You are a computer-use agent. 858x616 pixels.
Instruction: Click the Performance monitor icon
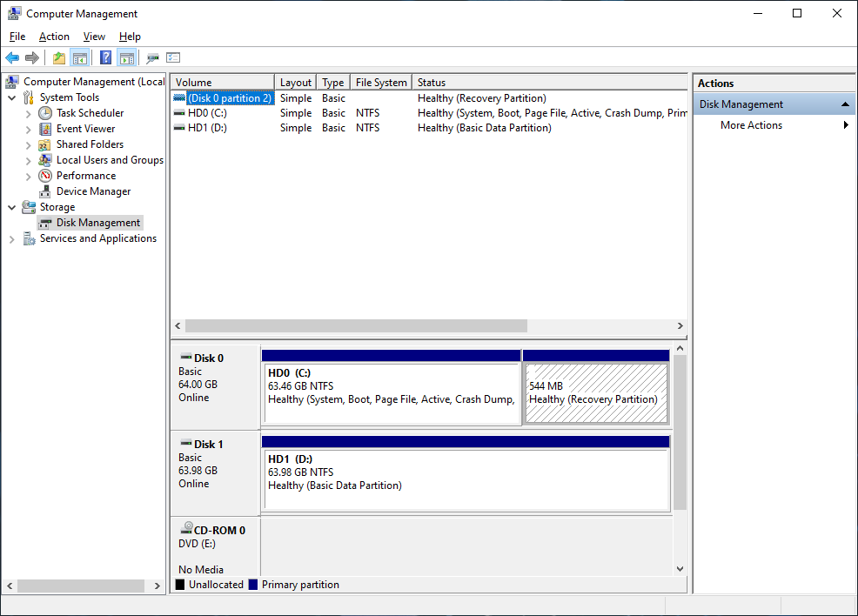click(45, 176)
